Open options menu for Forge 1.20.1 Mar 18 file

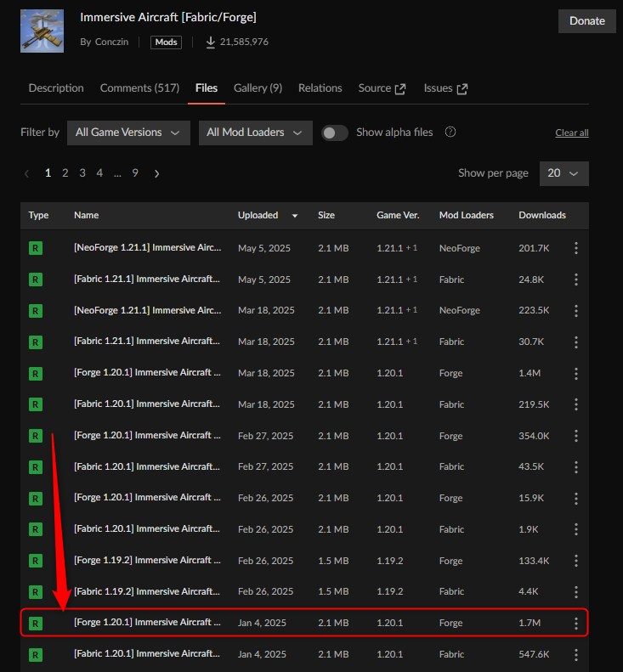576,373
